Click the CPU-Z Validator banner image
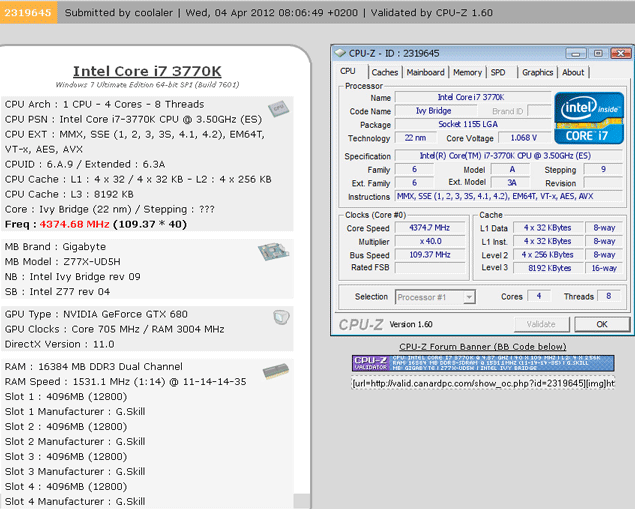635x509 pixels. click(483, 363)
